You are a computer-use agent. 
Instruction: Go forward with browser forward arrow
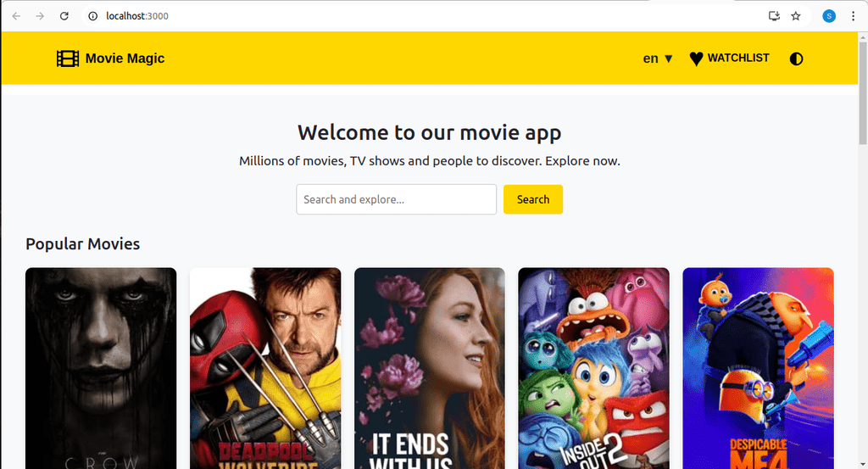pyautogui.click(x=40, y=16)
